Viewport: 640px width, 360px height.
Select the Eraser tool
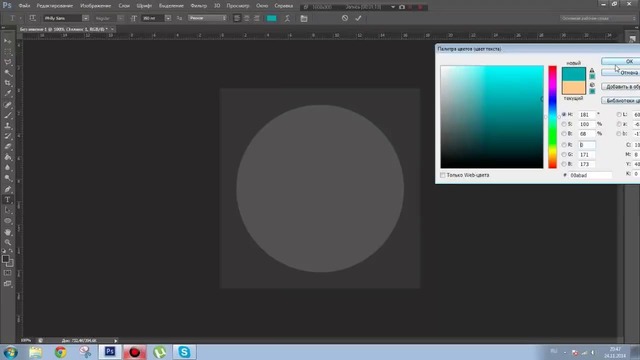click(8, 147)
